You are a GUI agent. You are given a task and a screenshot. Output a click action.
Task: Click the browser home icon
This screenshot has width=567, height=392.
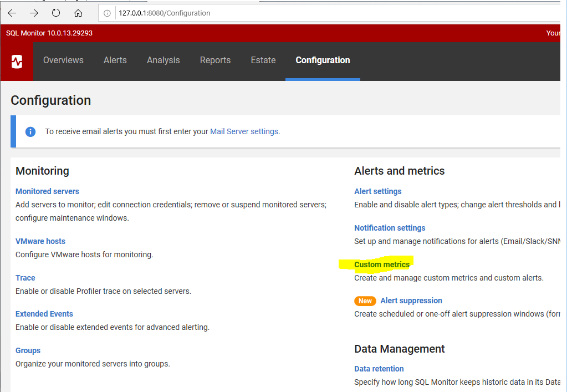coord(78,12)
